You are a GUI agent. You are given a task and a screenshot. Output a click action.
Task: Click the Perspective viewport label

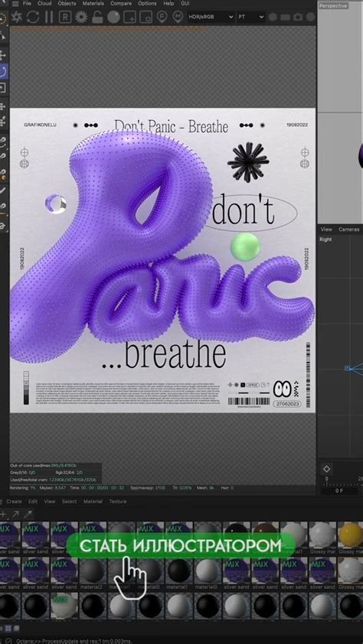pos(333,6)
